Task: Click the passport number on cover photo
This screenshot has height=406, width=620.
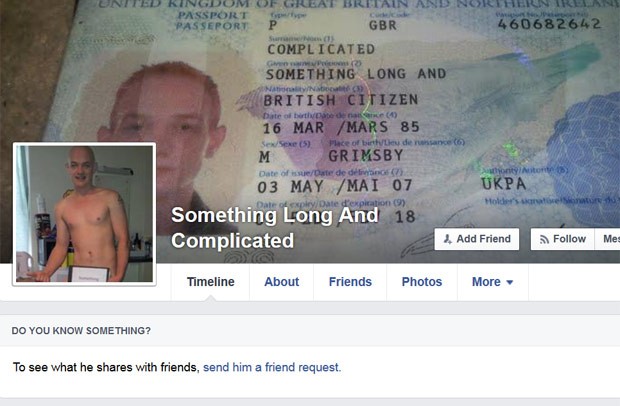Action: tap(549, 24)
